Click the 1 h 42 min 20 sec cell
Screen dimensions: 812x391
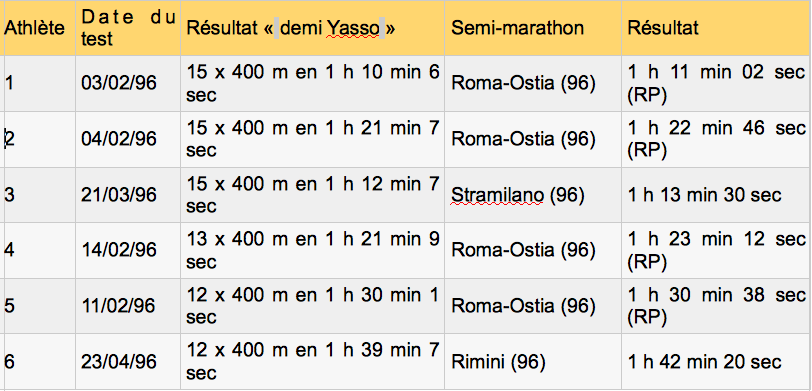pos(716,361)
